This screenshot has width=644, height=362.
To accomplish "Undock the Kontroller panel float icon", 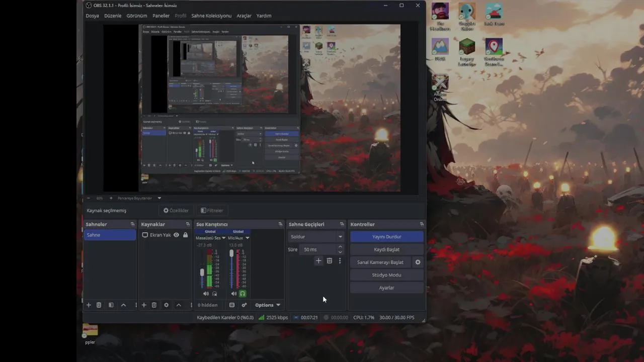I will [x=422, y=224].
